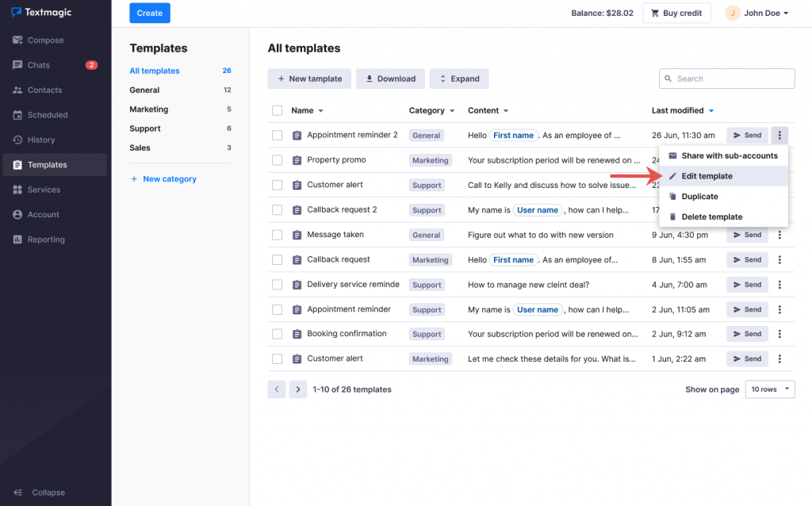Click the Collapse sidebar icon
The width and height of the screenshot is (812, 506).
pos(17,493)
